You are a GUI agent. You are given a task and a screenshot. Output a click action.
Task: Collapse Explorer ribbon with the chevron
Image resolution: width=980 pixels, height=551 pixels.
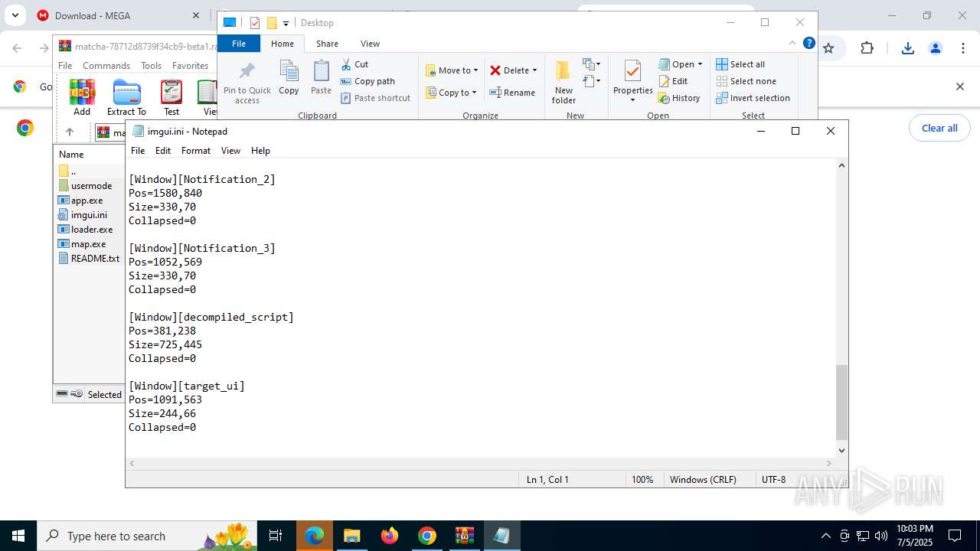792,43
